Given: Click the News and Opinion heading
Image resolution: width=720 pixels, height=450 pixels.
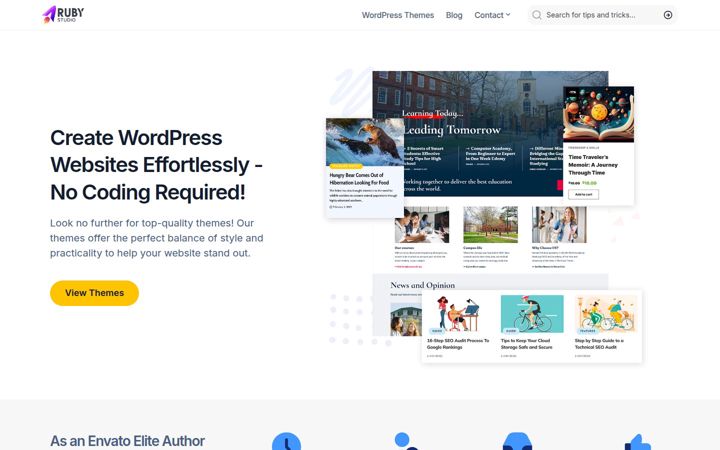Looking at the screenshot, I should 422,285.
